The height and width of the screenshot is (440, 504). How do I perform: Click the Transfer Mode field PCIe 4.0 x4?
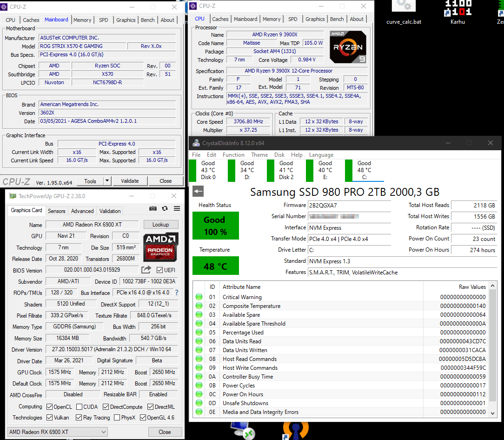coord(349,239)
